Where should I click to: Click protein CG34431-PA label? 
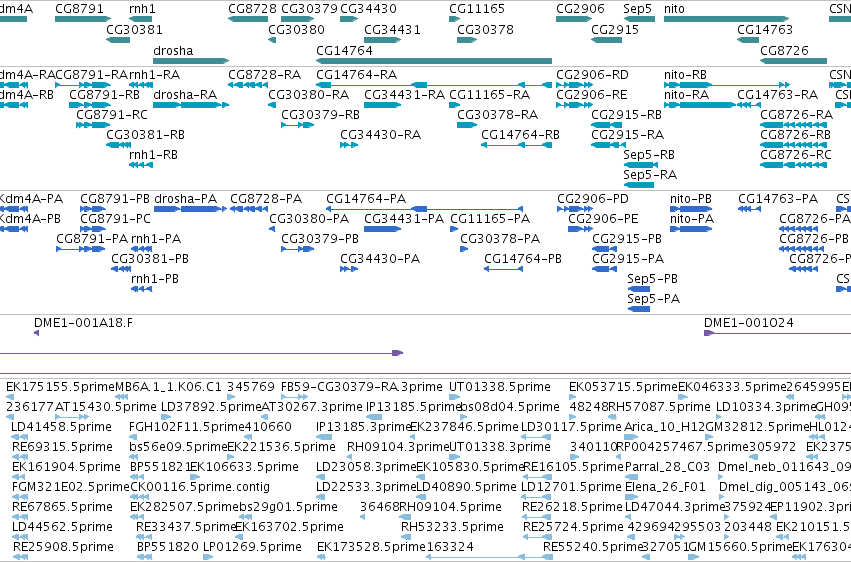click(404, 219)
